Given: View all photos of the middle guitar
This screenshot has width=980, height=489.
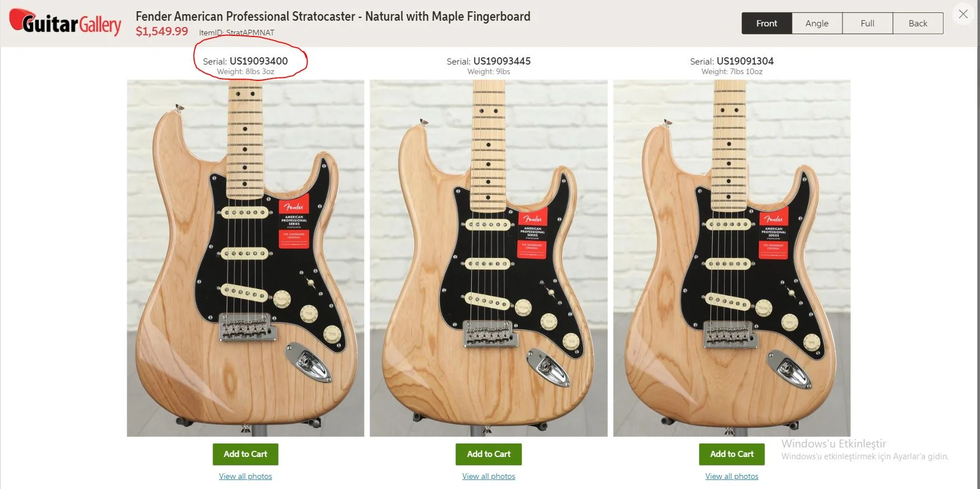Looking at the screenshot, I should tap(489, 476).
